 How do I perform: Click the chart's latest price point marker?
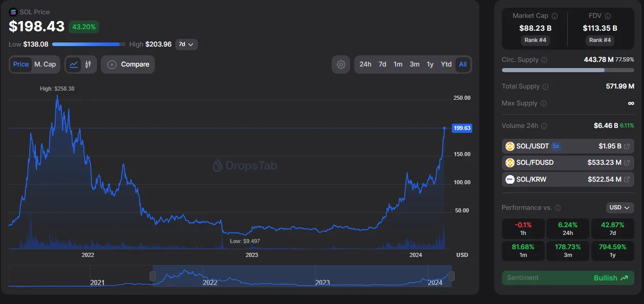[445, 128]
